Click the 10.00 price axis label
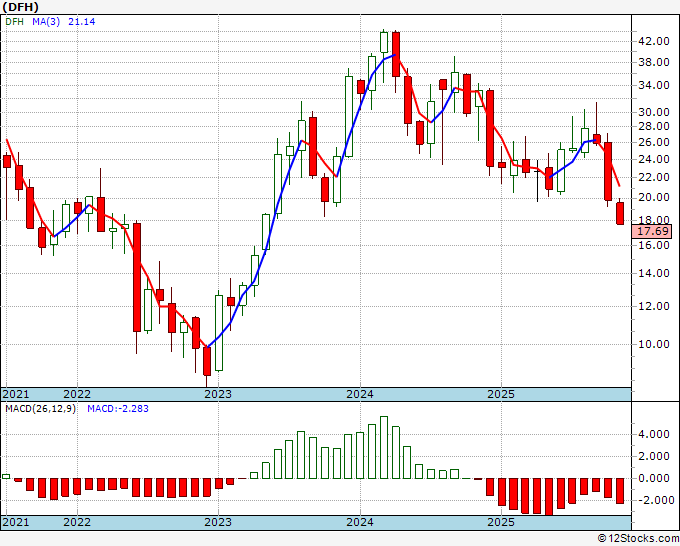Image resolution: width=680 pixels, height=546 pixels. click(654, 344)
